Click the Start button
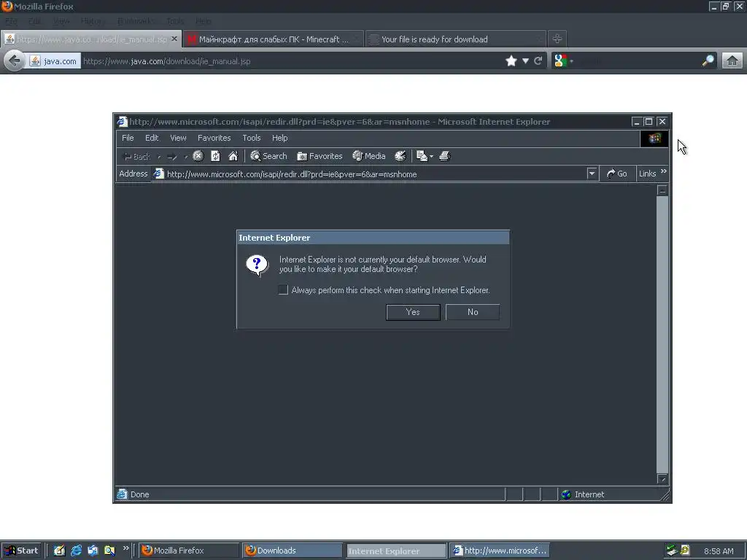 pos(21,551)
